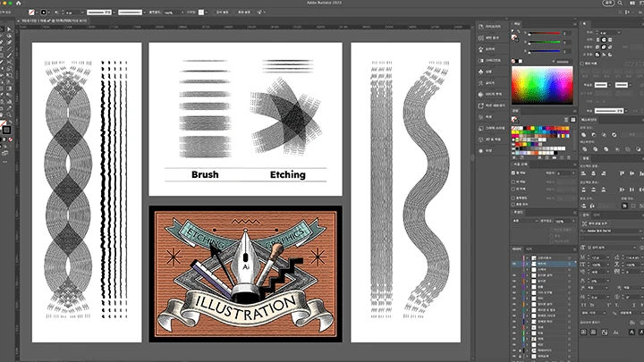Unlock the bottommost layer via its lock icon
Image resolution: width=644 pixels, height=362 pixels.
(x=520, y=357)
